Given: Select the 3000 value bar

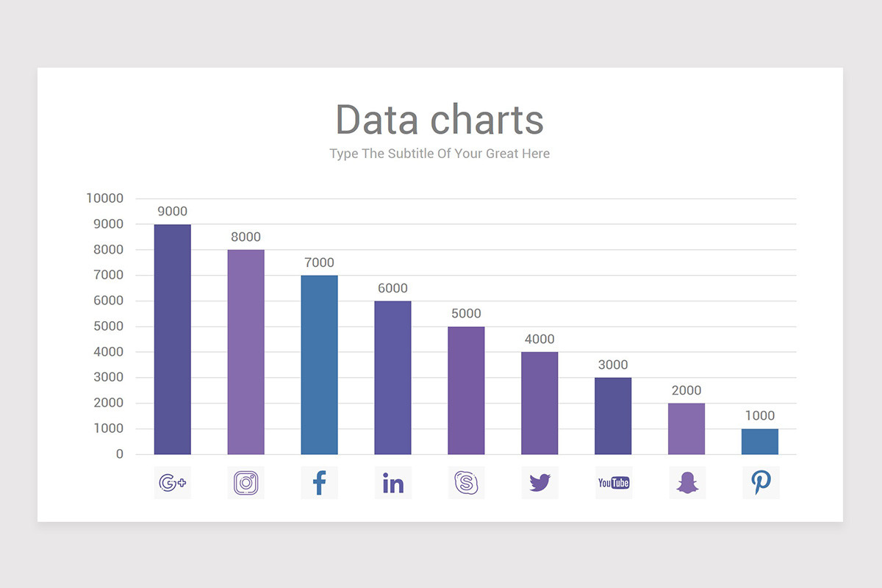Looking at the screenshot, I should [x=613, y=416].
